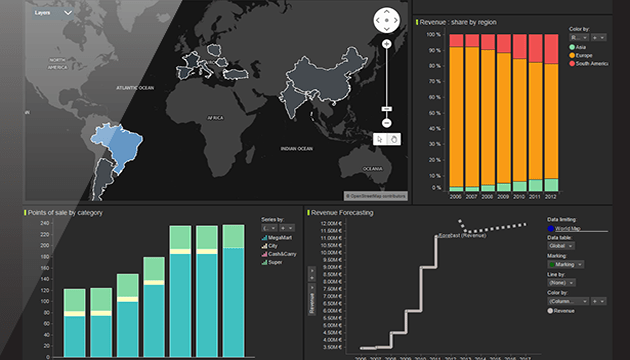Image resolution: width=630 pixels, height=360 pixels.
Task: Click the World Map data limiting link
Action: tap(568, 229)
